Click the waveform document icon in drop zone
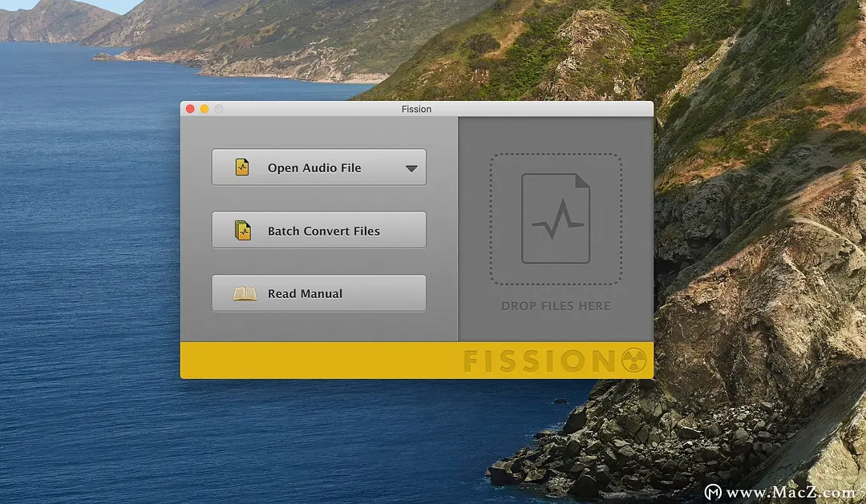 click(556, 219)
